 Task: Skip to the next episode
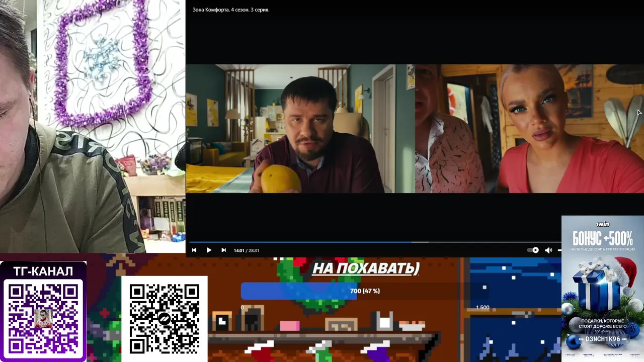[223, 250]
